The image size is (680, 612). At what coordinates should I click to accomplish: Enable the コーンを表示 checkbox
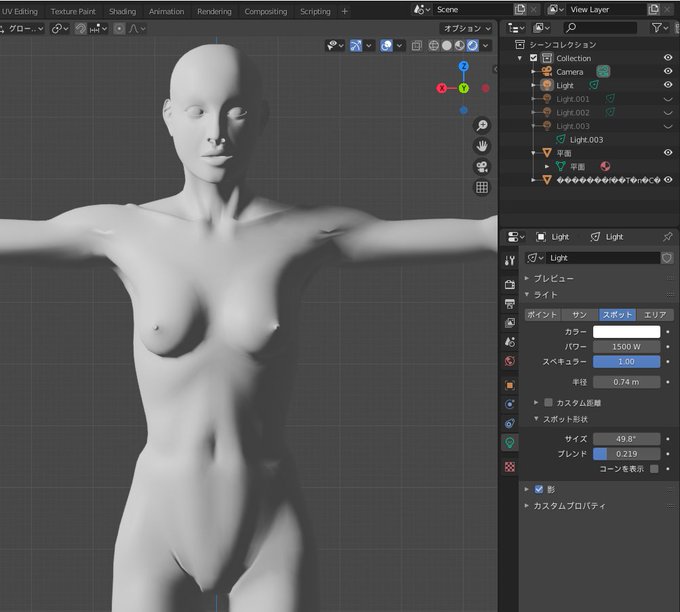pyautogui.click(x=654, y=468)
